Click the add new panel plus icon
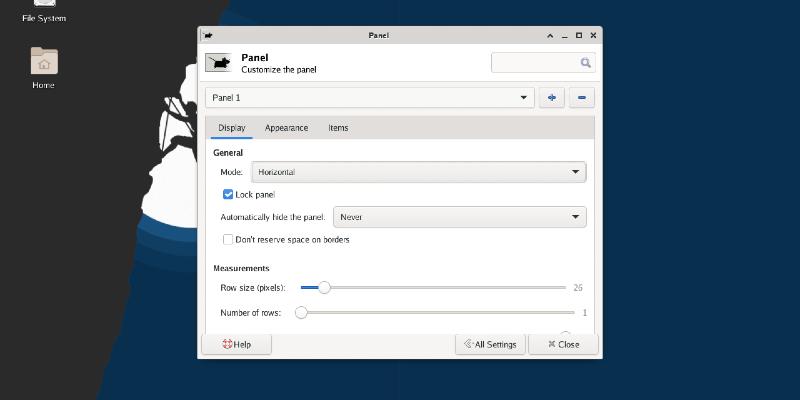This screenshot has height=400, width=800. coord(551,98)
